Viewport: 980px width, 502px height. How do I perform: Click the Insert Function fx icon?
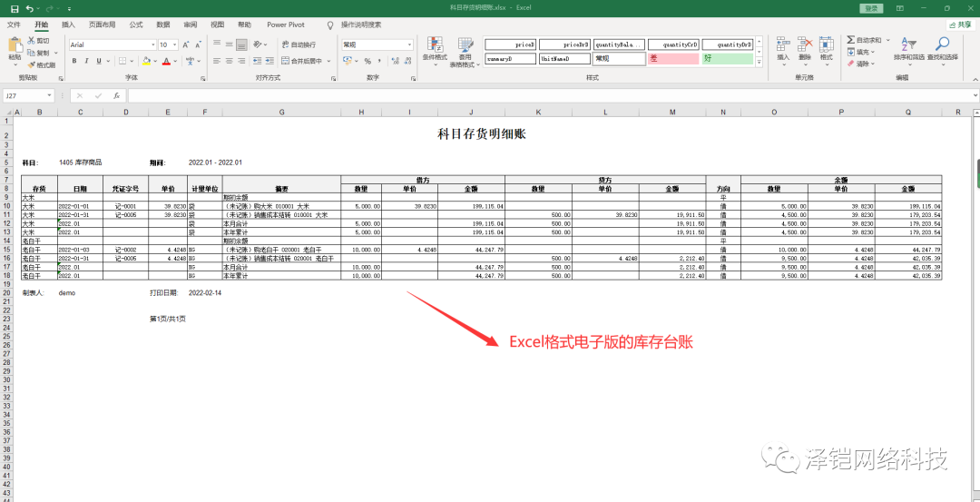tap(116, 95)
